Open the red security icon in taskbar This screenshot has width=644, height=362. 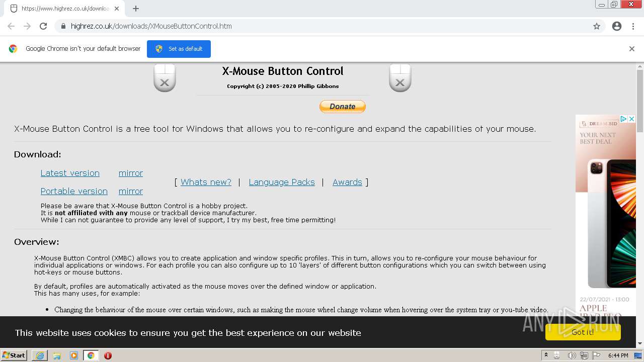[x=108, y=355]
